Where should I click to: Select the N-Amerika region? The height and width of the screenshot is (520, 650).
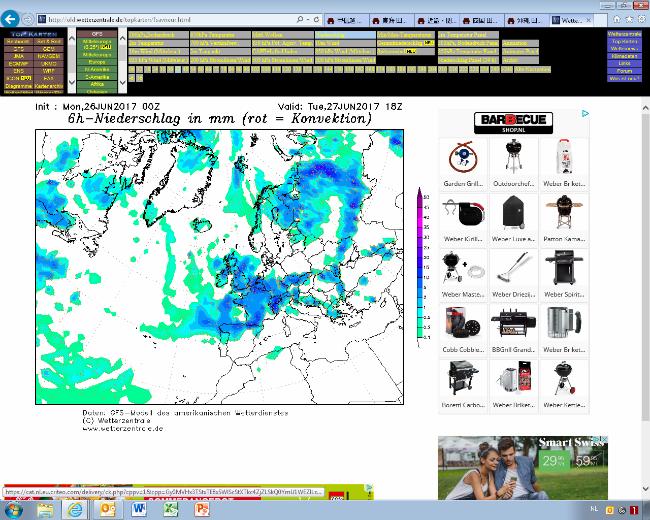click(97, 70)
